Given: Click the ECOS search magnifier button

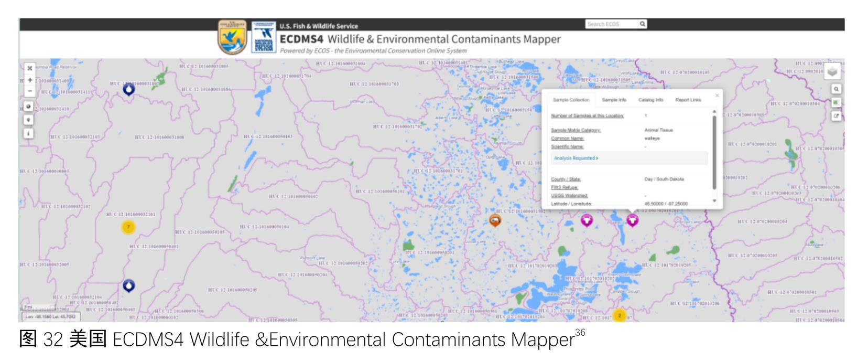Looking at the screenshot, I should tap(642, 24).
